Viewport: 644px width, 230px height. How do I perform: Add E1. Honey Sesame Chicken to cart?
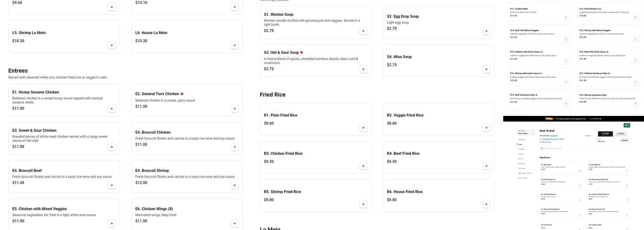point(112,109)
